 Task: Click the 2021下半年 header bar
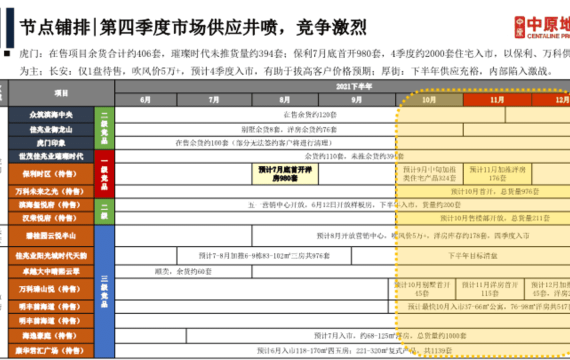tap(342, 87)
